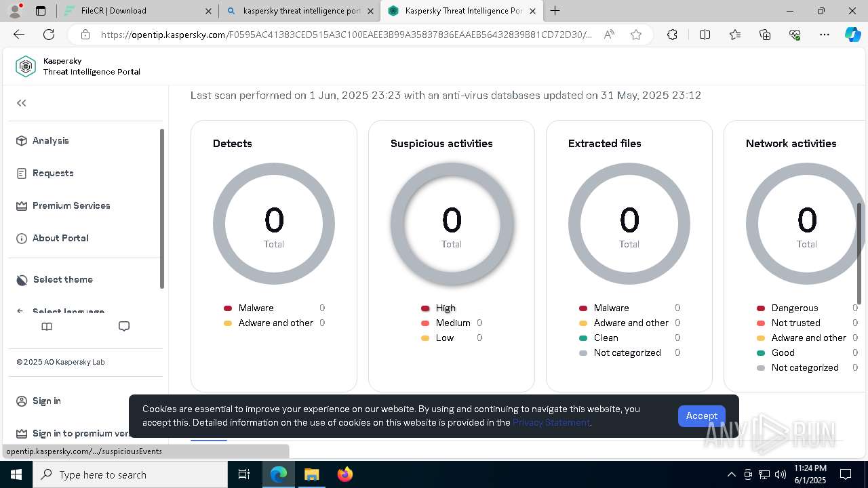Click Not trusted legend entry
This screenshot has width=868, height=488.
click(796, 323)
